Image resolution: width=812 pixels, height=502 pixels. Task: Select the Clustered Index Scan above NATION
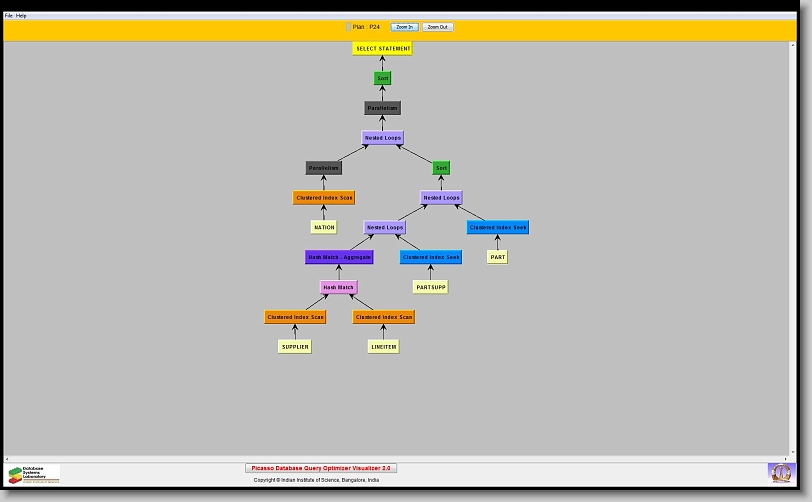click(x=324, y=198)
